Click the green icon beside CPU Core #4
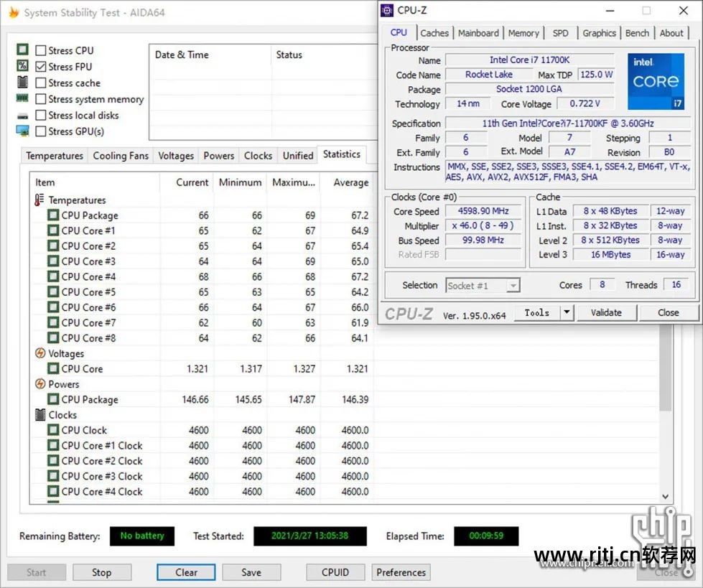 (53, 276)
